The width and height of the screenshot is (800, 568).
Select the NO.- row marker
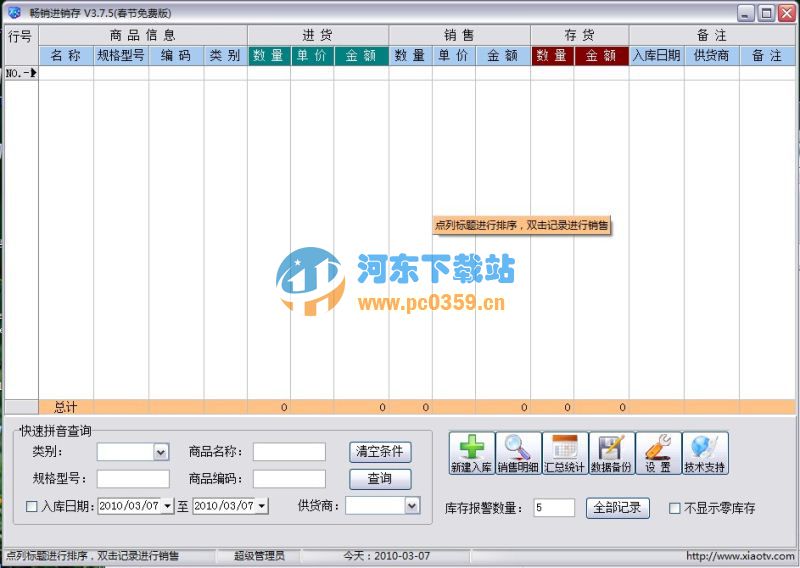click(x=21, y=73)
